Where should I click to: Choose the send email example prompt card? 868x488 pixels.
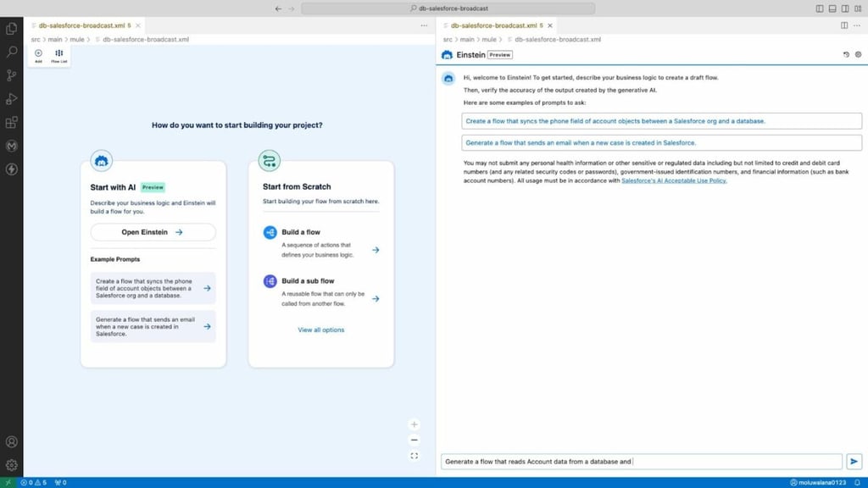[x=153, y=326]
